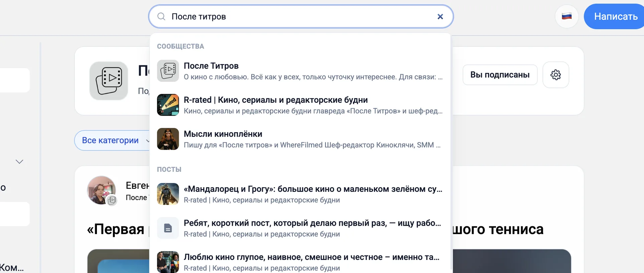Select the После Титров community result title

tap(211, 66)
